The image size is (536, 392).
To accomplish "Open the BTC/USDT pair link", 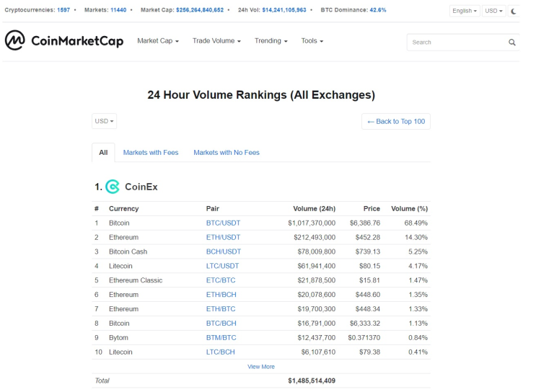I will pyautogui.click(x=223, y=223).
